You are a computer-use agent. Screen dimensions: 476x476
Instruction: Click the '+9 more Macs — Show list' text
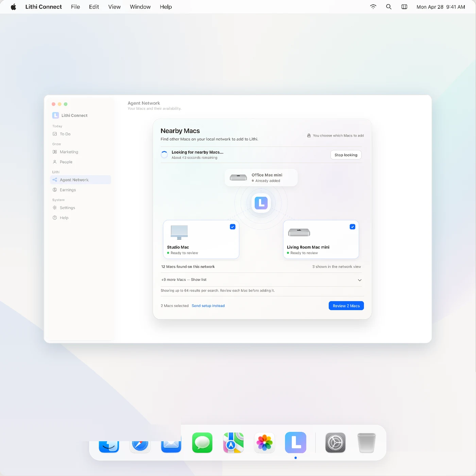pyautogui.click(x=184, y=280)
